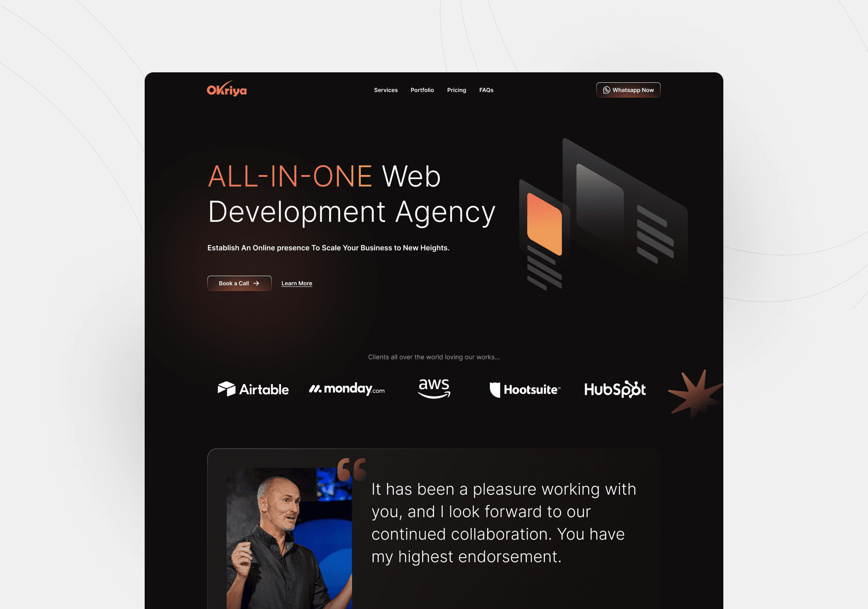Open the Services navigation menu item
Screen dimensions: 868x609
(385, 90)
